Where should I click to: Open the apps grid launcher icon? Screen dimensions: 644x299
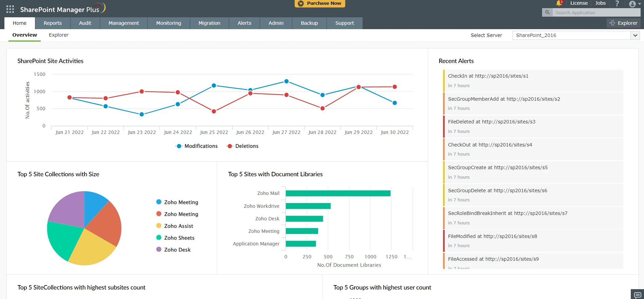click(10, 9)
